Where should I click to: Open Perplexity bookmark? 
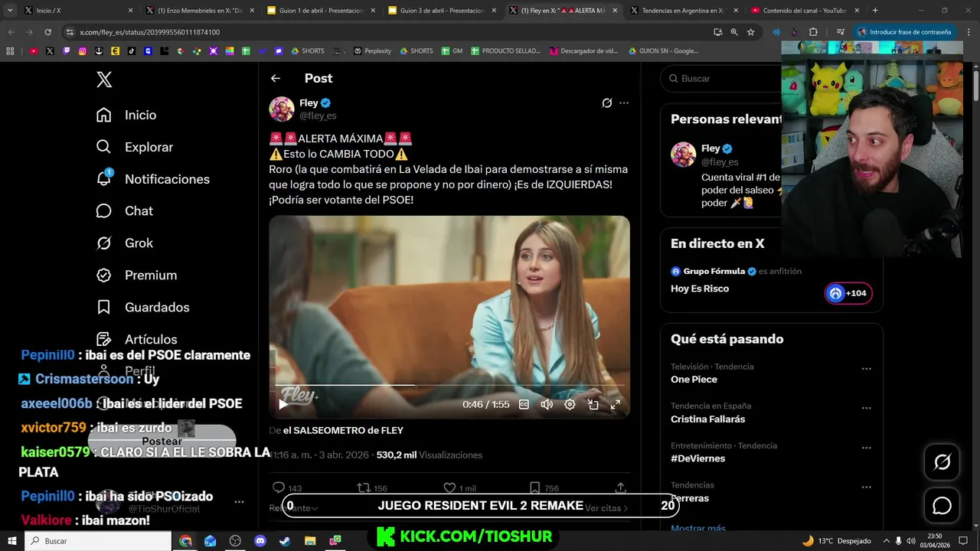pos(373,51)
